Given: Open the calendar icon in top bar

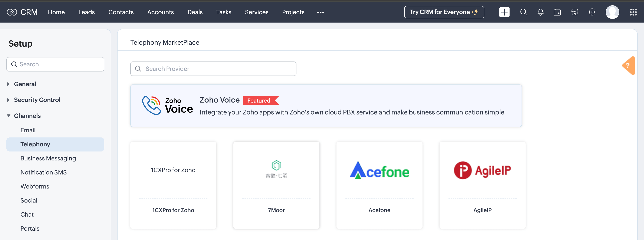Looking at the screenshot, I should tap(557, 12).
